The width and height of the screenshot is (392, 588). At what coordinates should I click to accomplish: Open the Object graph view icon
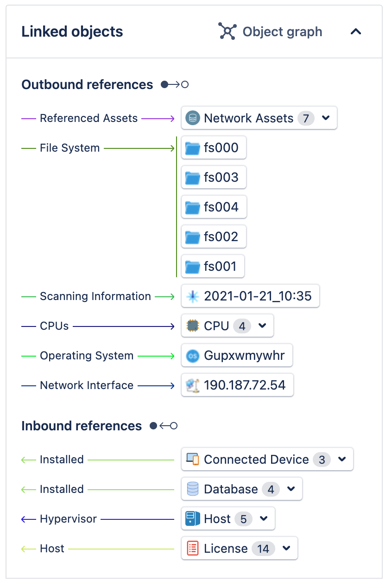[x=228, y=32]
